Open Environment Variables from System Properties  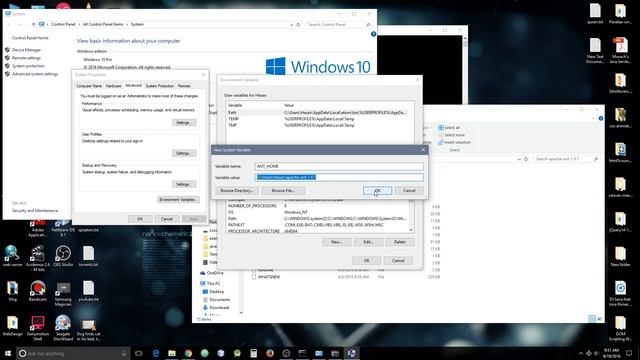pos(178,200)
